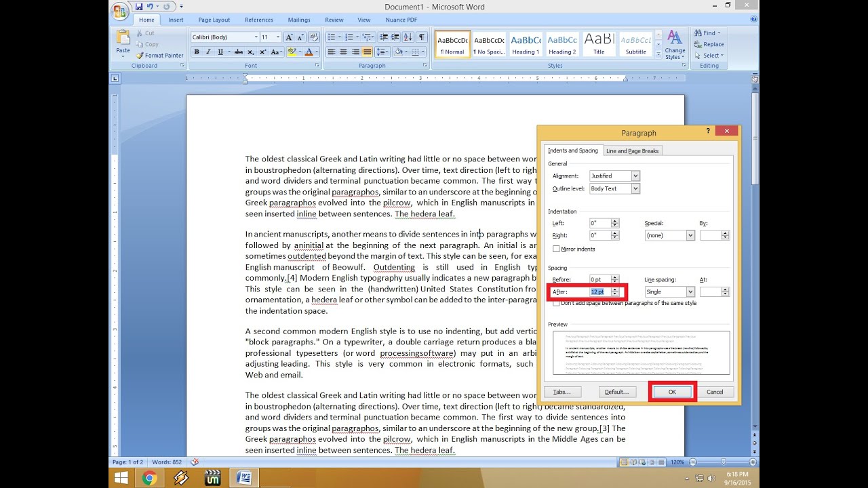Image resolution: width=868 pixels, height=488 pixels.
Task: Expand the Paragraph group dialog launcher
Action: [x=425, y=66]
